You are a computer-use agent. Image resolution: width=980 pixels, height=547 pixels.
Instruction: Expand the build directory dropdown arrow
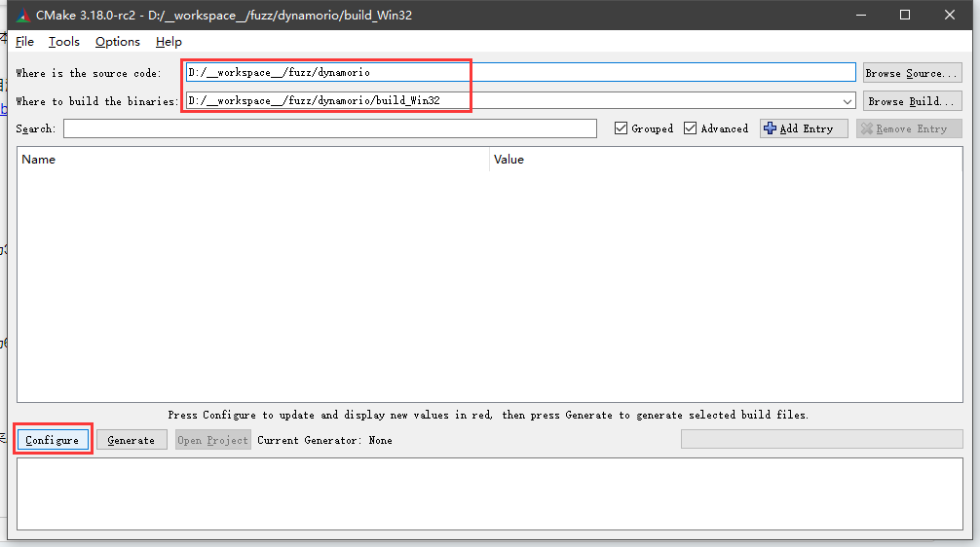848,101
